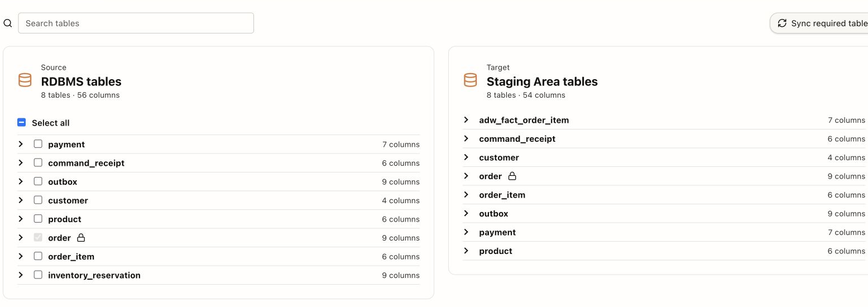The width and height of the screenshot is (868, 307).
Task: Expand the staging payment row
Action: pyautogui.click(x=466, y=232)
